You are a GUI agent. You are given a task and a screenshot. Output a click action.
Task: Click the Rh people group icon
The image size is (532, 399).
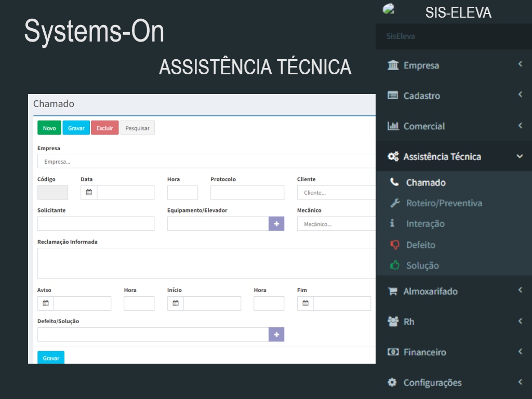(393, 321)
